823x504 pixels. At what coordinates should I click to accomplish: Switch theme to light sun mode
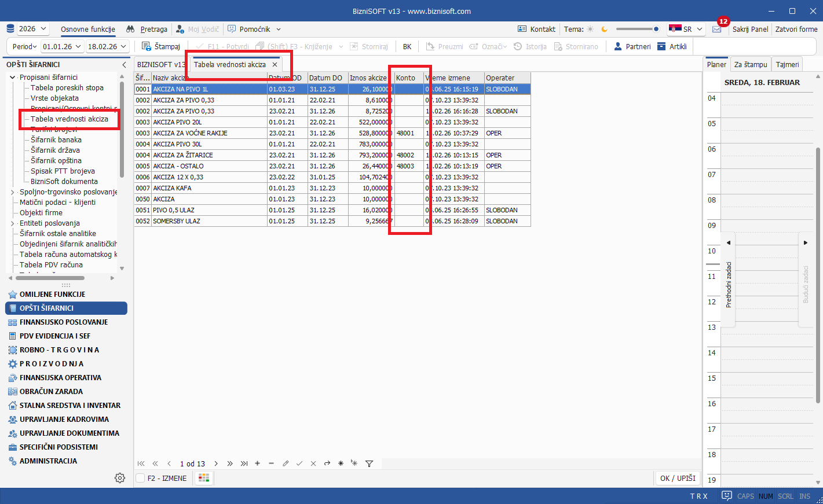point(590,29)
